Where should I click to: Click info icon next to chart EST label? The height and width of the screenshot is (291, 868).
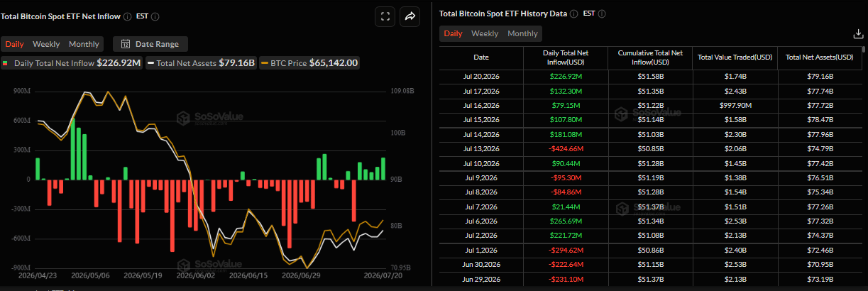click(155, 16)
